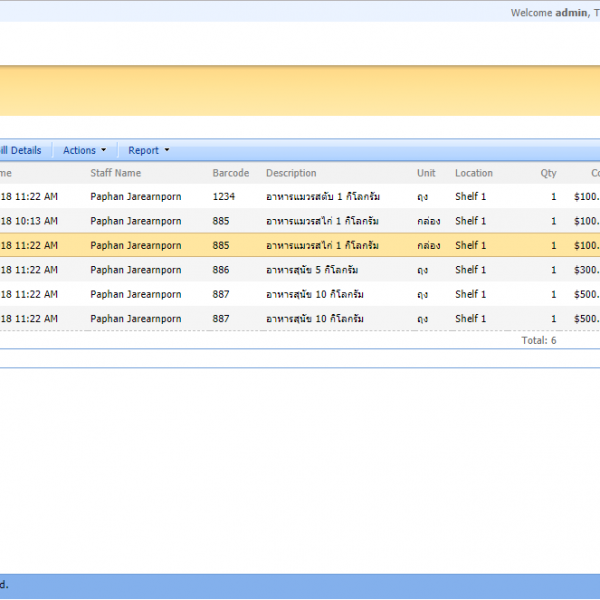Select the row timestamped 10:13 AM
Viewport: 600px width, 600px height.
click(x=300, y=221)
